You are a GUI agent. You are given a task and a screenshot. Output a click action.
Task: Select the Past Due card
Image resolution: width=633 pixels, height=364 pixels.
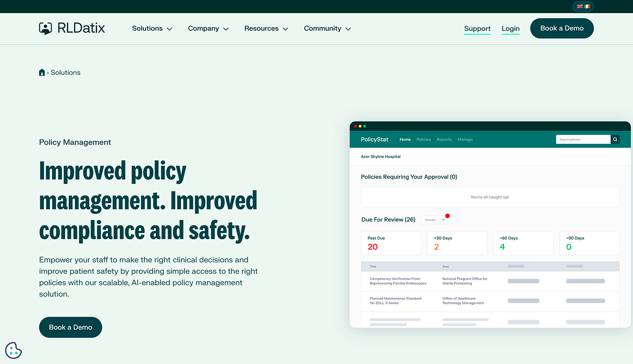tap(391, 243)
